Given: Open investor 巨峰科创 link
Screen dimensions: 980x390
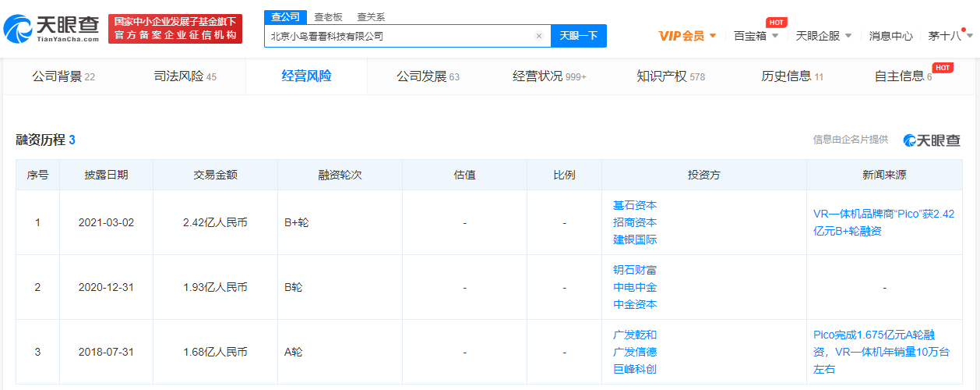Looking at the screenshot, I should 635,370.
